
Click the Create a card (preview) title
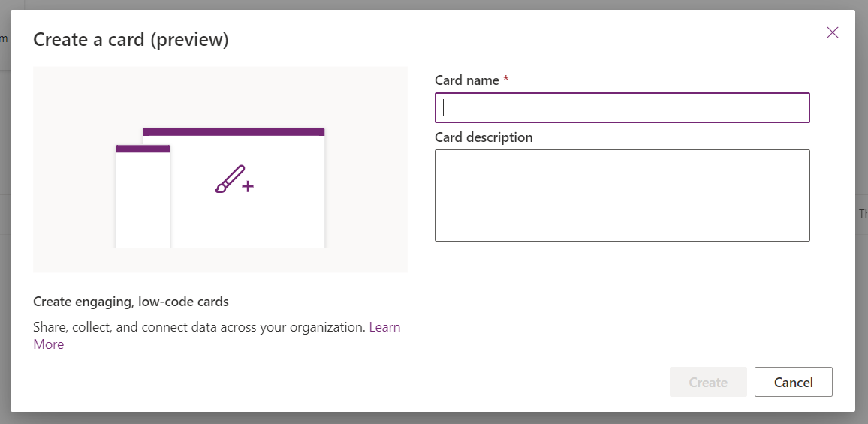point(131,39)
